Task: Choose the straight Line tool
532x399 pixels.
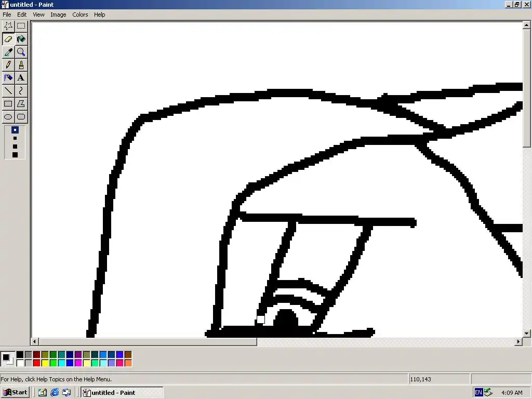Action: click(8, 90)
